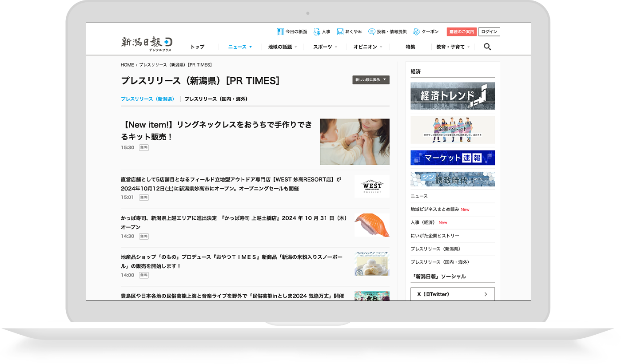Image resolution: width=621 pixels, height=364 pixels.
Task: Click the mother and baby article thumbnail
Action: [x=355, y=142]
